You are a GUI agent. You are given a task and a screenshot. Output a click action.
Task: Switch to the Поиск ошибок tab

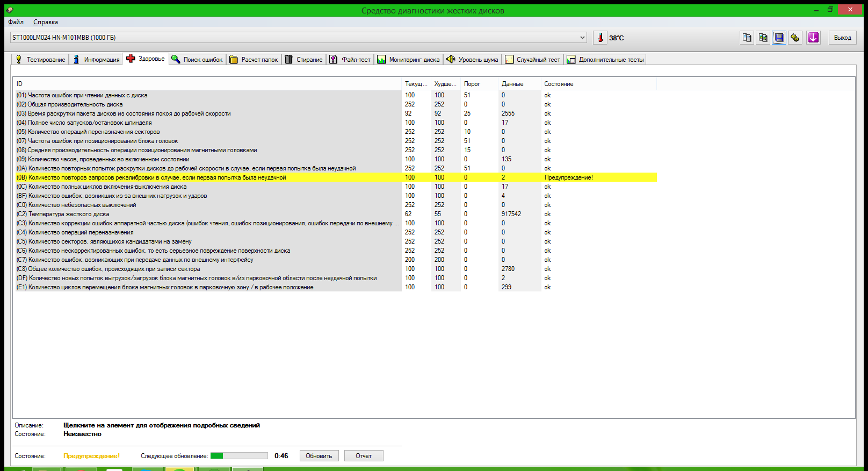(197, 60)
